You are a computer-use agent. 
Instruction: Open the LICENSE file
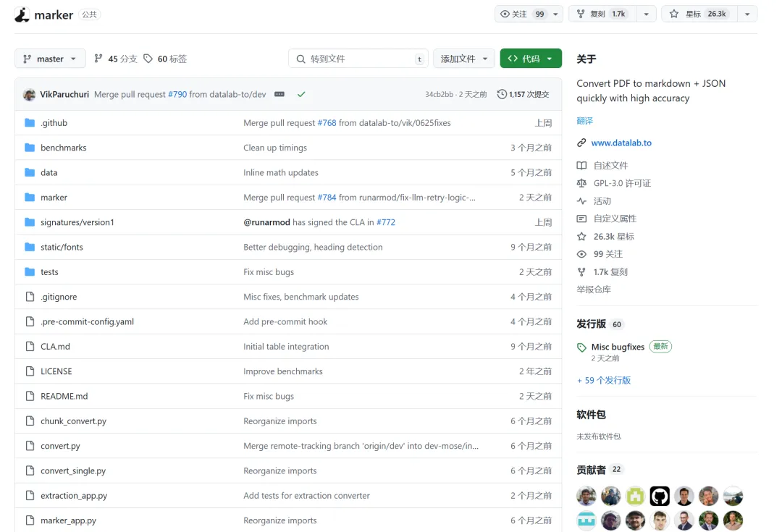[x=56, y=371]
